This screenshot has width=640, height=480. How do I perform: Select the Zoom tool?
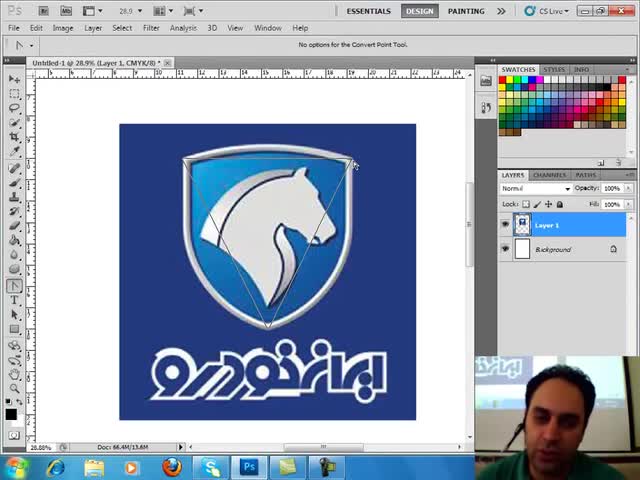[x=14, y=389]
